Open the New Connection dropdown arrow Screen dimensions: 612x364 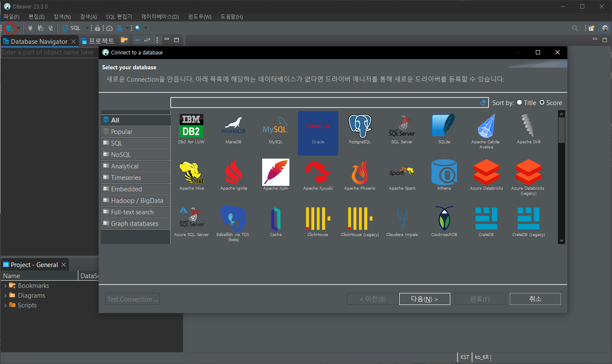18,28
